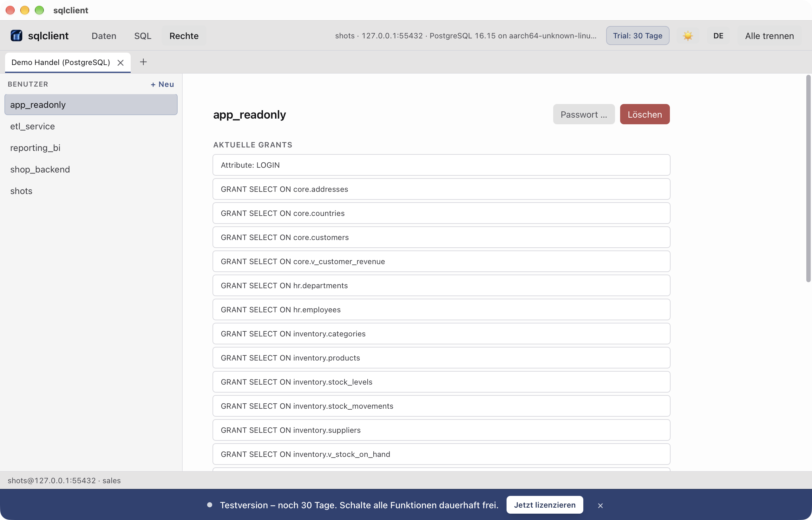The image size is (812, 520).
Task: Select user shots in the list
Action: [91, 191]
